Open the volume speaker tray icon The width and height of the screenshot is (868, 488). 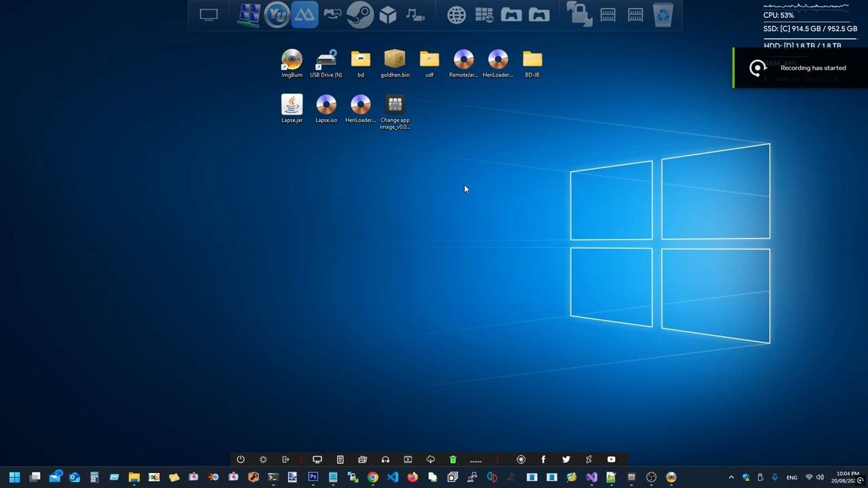click(820, 477)
